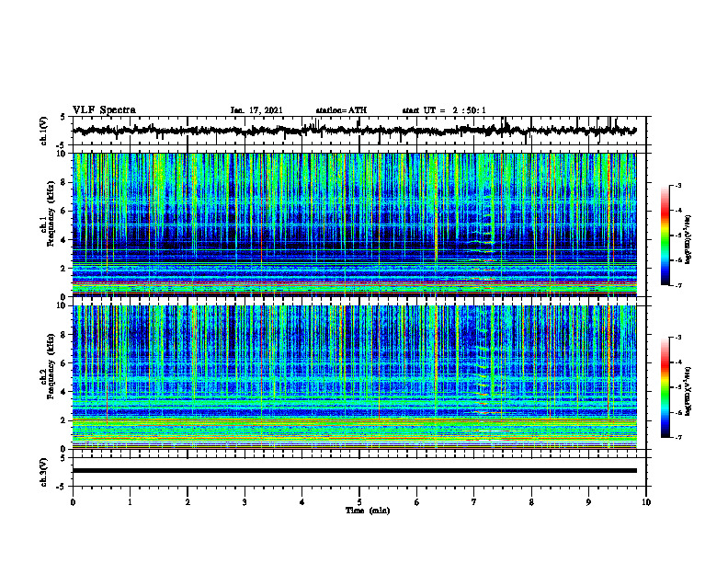Click the solid black ch.3 voltage trace

point(355,471)
